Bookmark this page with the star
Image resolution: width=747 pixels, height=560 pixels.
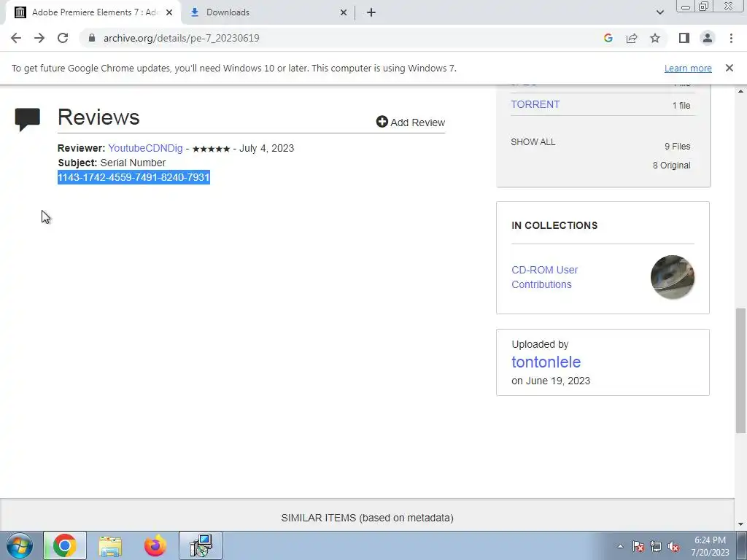(655, 38)
